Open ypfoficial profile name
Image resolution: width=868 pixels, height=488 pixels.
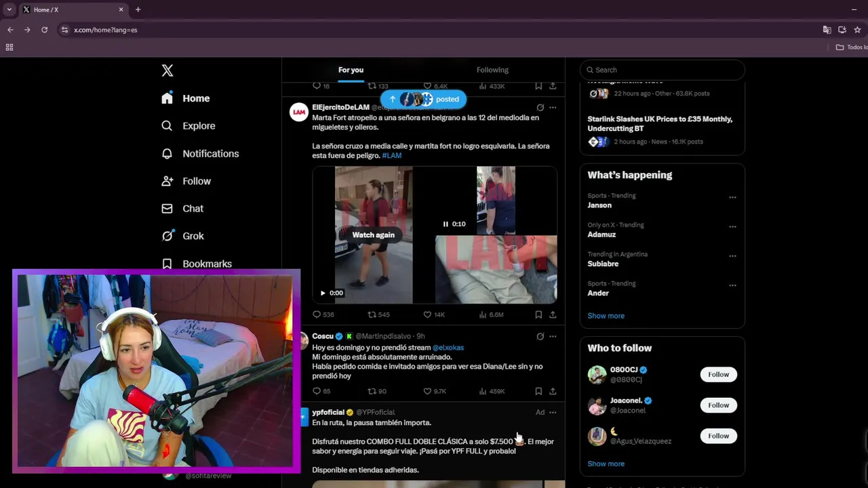tap(328, 412)
